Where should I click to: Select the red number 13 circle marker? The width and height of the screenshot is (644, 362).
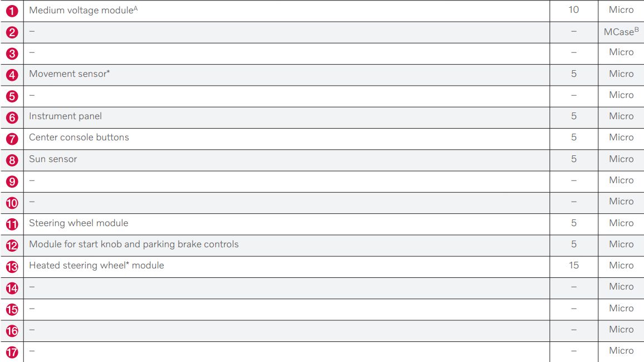[x=12, y=267]
